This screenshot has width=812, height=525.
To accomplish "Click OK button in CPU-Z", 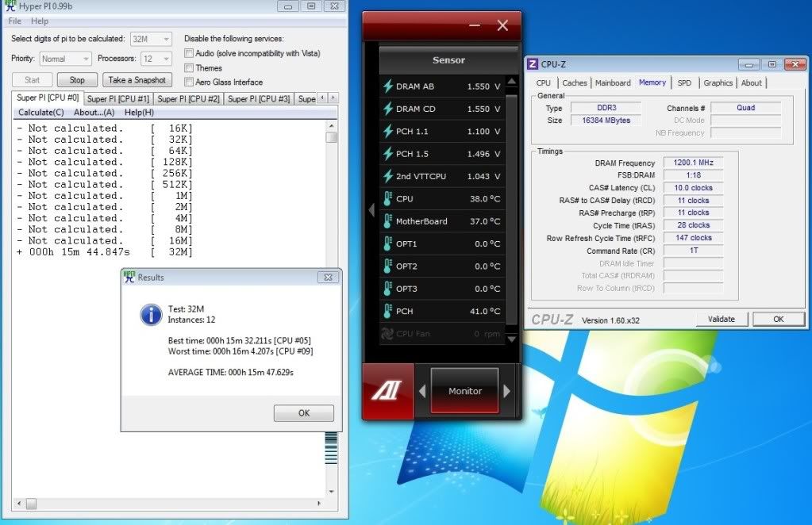I will coord(779,319).
